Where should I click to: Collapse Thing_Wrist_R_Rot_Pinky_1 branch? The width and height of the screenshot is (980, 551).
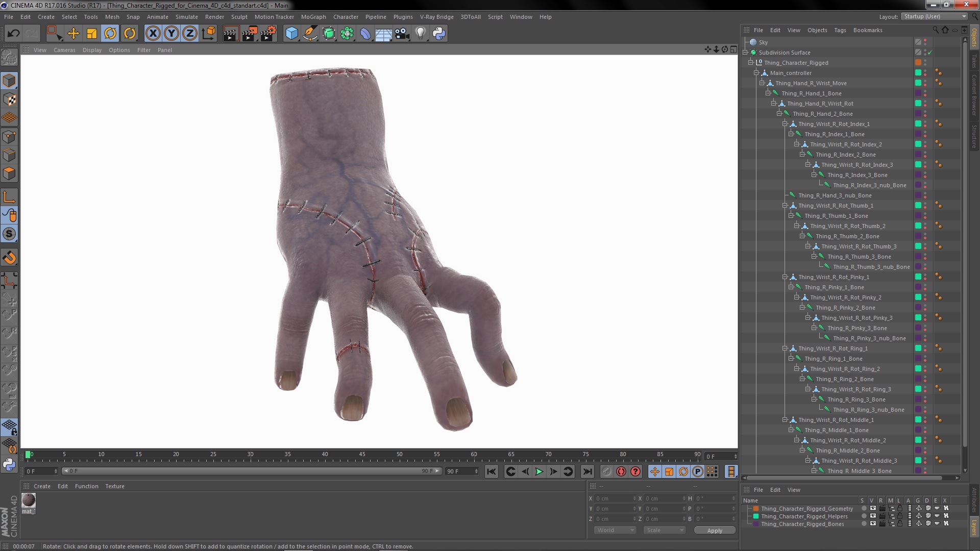click(x=785, y=277)
